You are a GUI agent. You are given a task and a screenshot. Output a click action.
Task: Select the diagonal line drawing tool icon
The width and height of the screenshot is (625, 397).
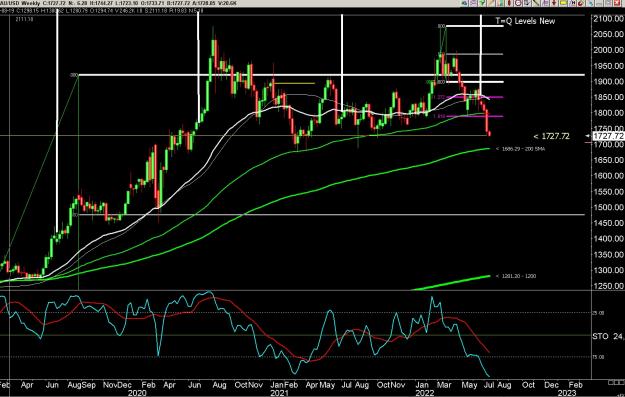pos(536,3)
